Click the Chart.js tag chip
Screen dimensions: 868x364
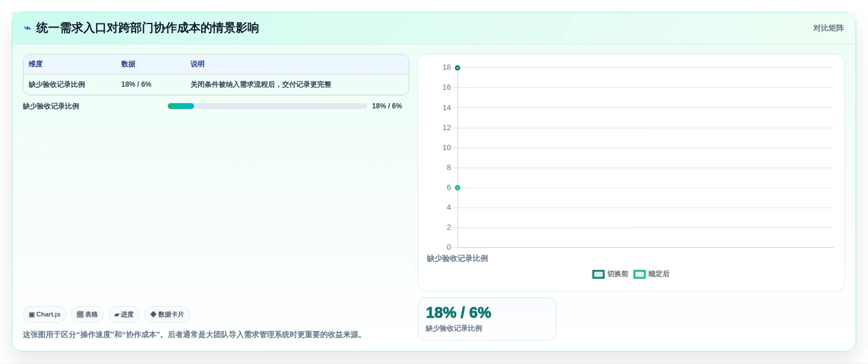[45, 315]
